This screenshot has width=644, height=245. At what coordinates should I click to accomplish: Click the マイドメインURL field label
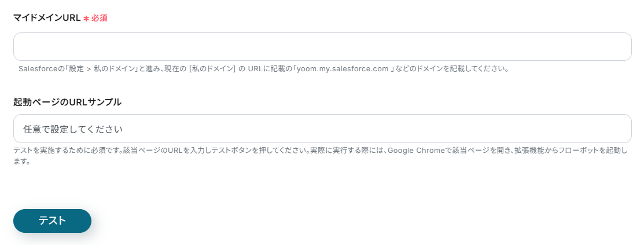(47, 18)
